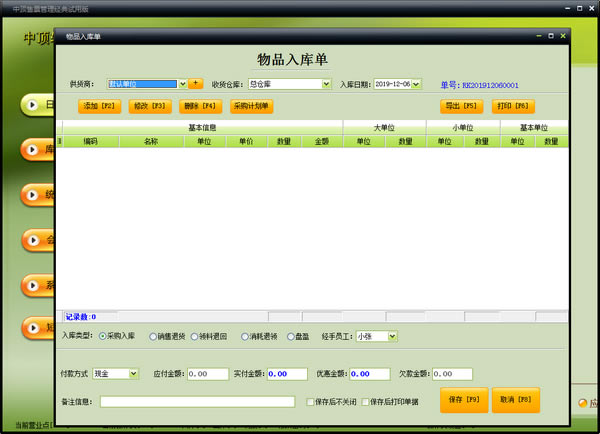Enable the 保存后不关闭 checkbox
600x434 pixels.
pos(310,402)
